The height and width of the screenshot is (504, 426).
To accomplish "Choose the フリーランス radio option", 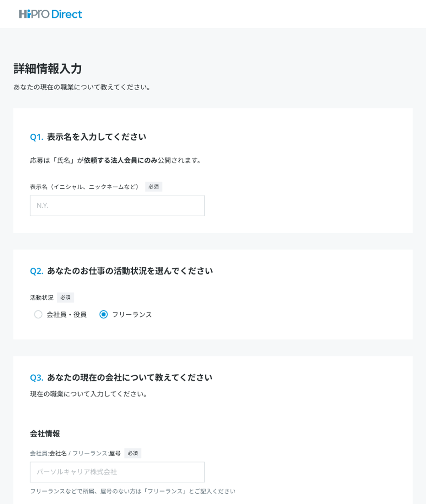I will 104,314.
